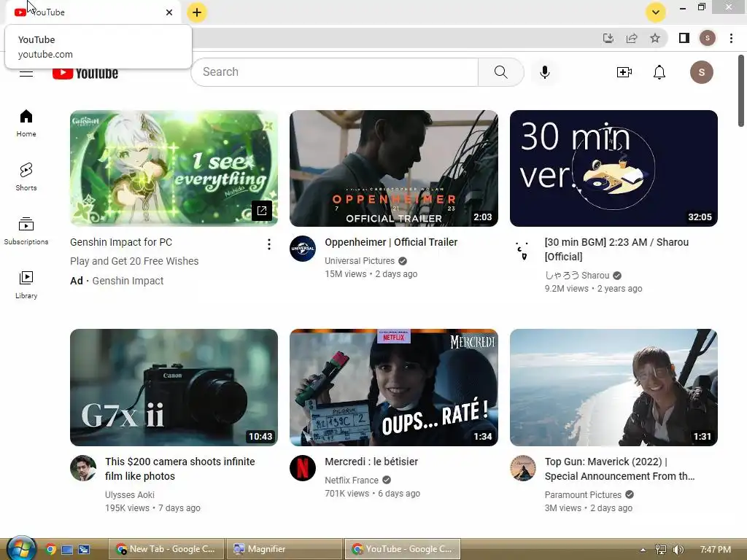Viewport: 747px width, 560px height.
Task: Open Shorts in the sidebar
Action: [26, 177]
